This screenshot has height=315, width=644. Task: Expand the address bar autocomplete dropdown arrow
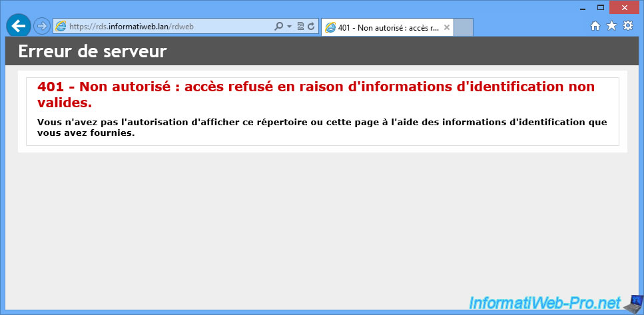click(x=289, y=26)
